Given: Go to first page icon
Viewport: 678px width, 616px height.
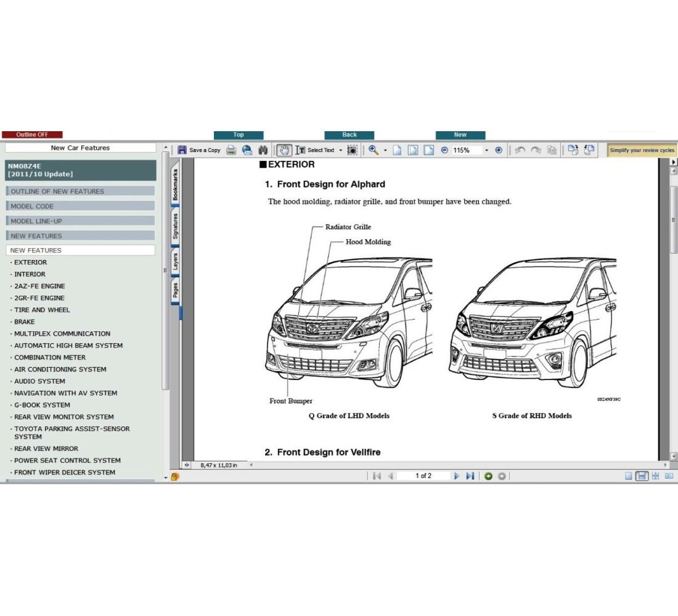Looking at the screenshot, I should (377, 476).
